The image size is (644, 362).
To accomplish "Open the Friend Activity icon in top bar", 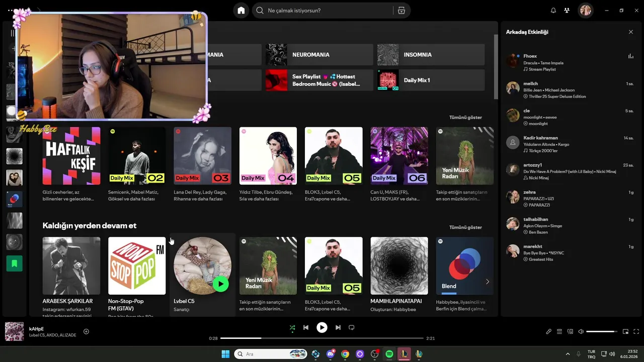I will coord(567,11).
